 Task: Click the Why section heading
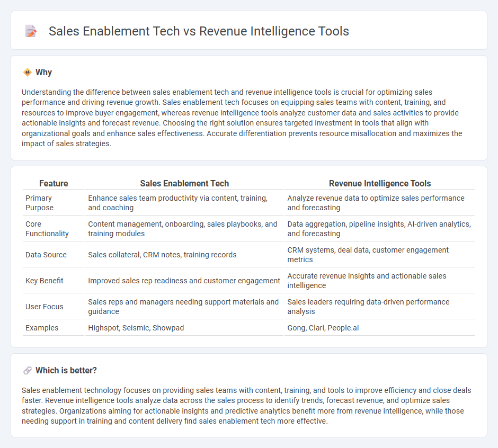[44, 73]
